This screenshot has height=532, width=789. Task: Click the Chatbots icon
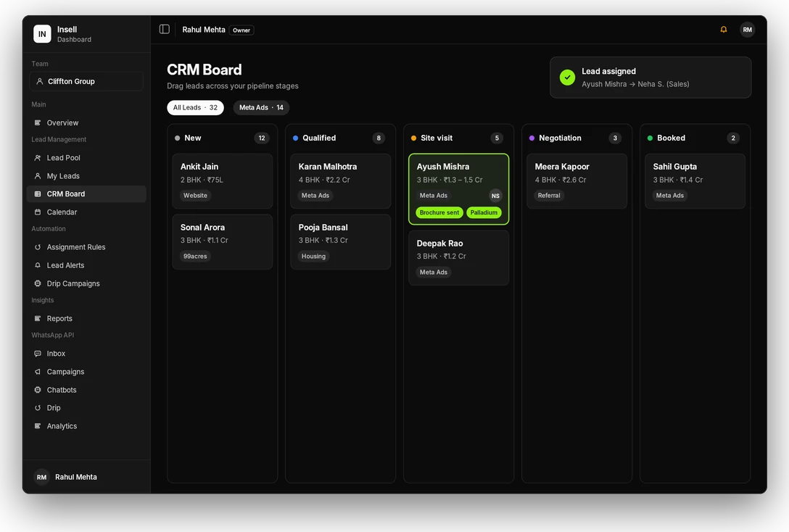pos(37,390)
